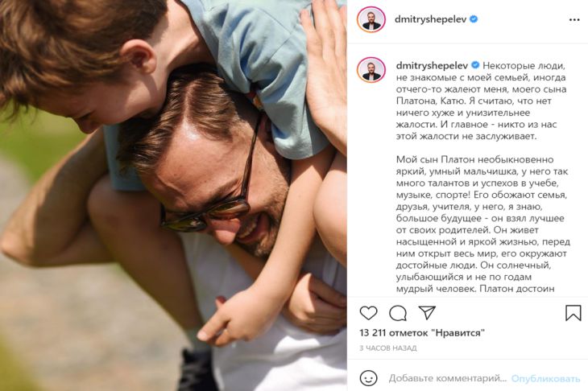View the 13 211 likes list
This screenshot has height=391, width=588.
pos(422,332)
